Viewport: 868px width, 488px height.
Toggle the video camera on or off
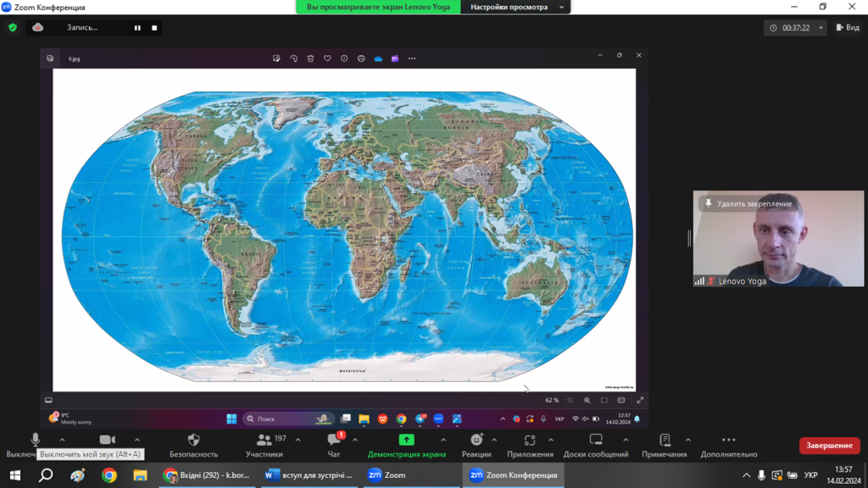coord(107,441)
